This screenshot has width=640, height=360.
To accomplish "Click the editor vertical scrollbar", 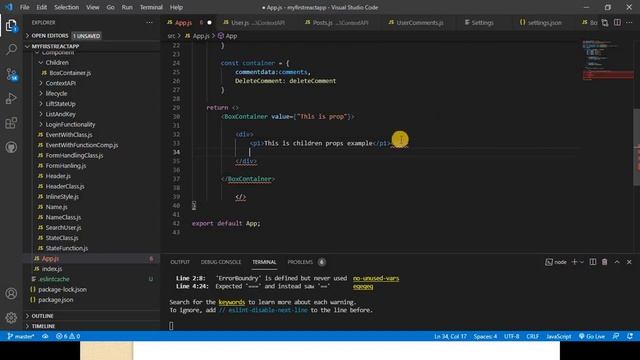I will (637, 147).
